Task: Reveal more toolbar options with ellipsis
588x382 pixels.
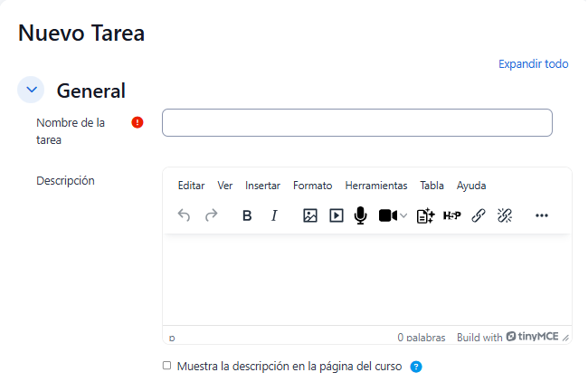Action: tap(542, 215)
